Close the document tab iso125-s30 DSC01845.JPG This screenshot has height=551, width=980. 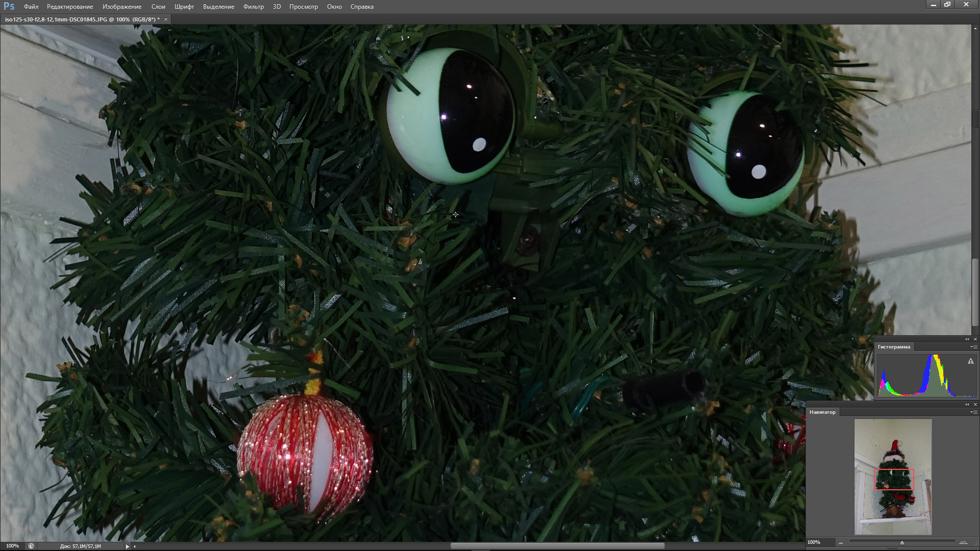[166, 19]
